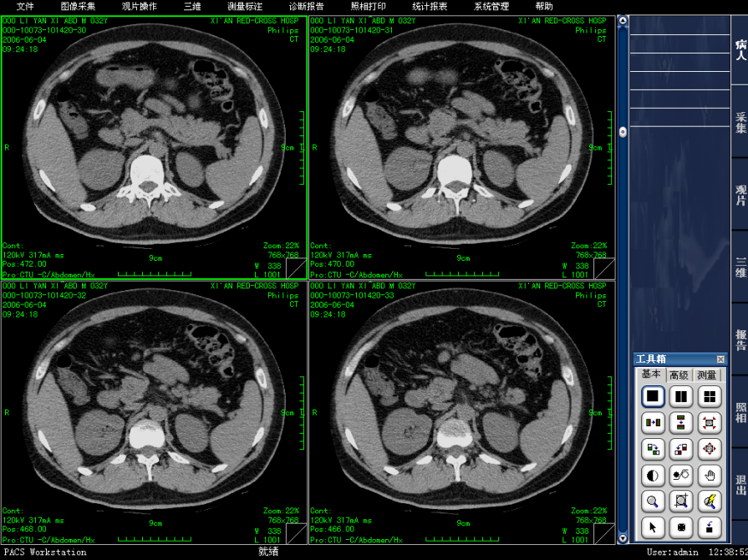Switch to the 高级 tab in toolbox
Viewport: 748px width, 560px height.
pyautogui.click(x=679, y=375)
